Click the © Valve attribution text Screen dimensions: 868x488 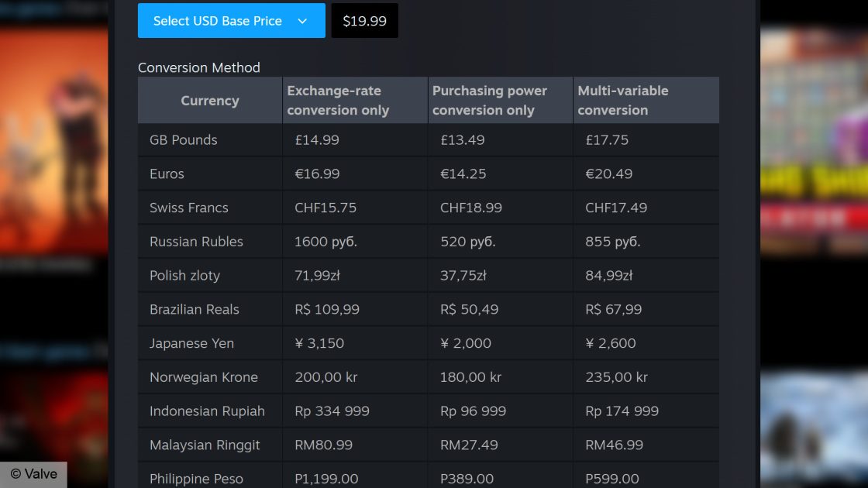(34, 473)
